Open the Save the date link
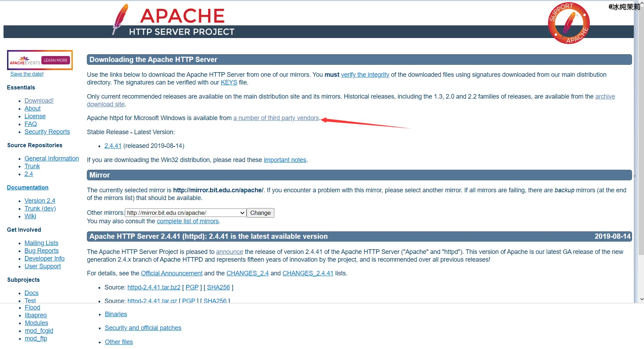Screen dimensions: 644x349 point(27,74)
